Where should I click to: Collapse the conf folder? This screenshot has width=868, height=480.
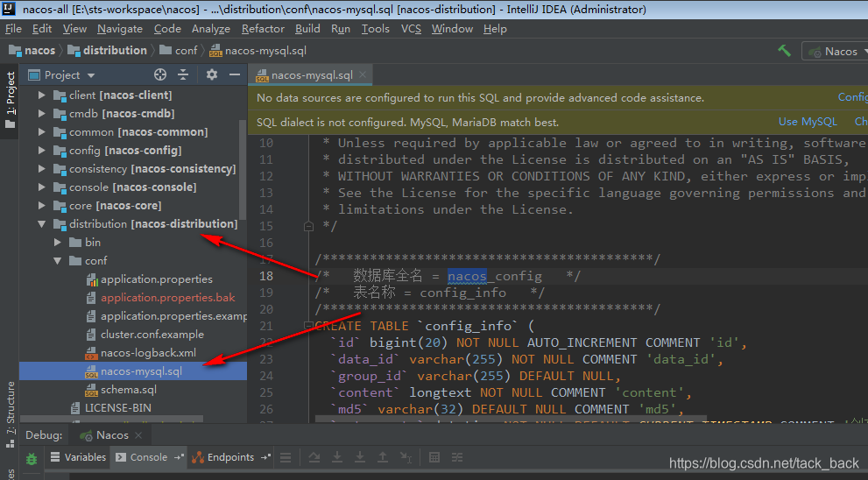58,261
